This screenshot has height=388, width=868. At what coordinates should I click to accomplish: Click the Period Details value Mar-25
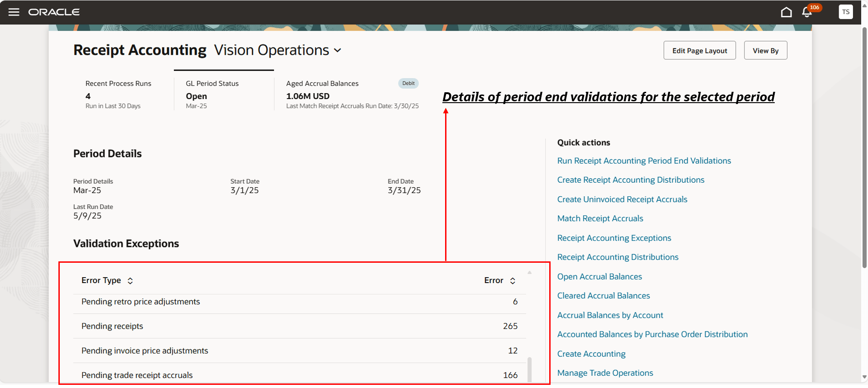click(87, 191)
